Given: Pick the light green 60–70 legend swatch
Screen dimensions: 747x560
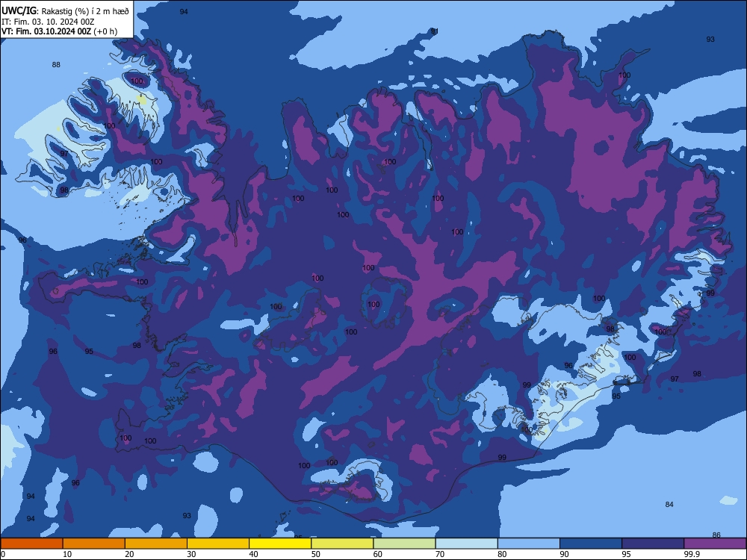Looking at the screenshot, I should [x=404, y=544].
